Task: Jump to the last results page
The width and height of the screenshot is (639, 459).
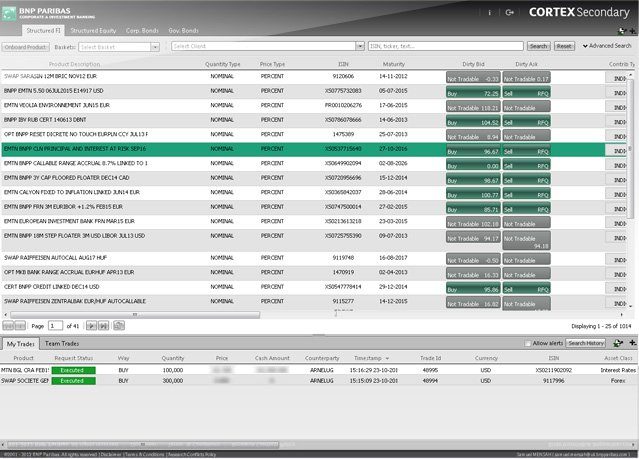Action: click(x=104, y=326)
